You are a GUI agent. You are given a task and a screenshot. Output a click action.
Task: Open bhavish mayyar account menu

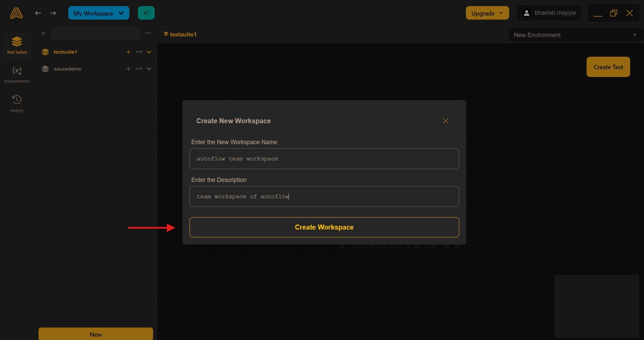point(548,12)
